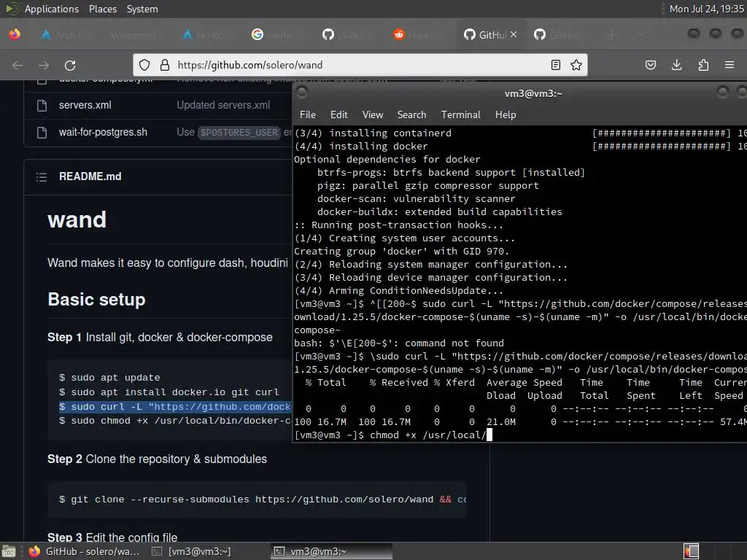Open Applications menu in top panel
Screen dimensions: 747x560
tap(52, 9)
